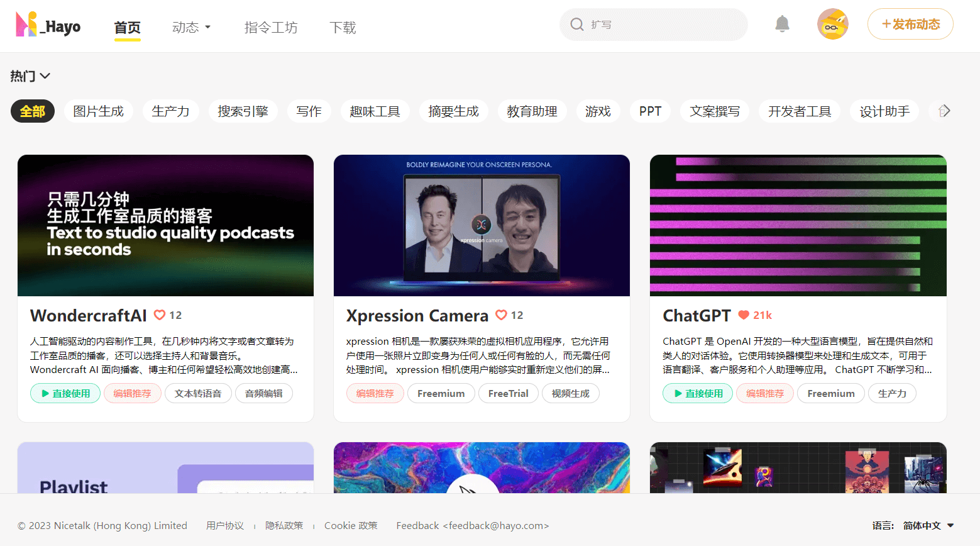Click FreeTrial tag

[x=509, y=393]
